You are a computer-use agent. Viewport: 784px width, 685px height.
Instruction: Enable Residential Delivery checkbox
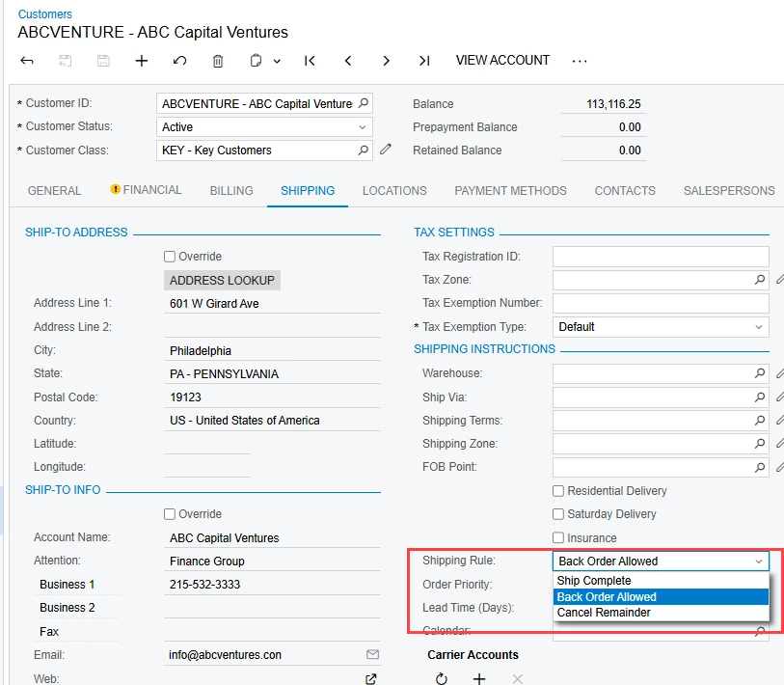[558, 491]
